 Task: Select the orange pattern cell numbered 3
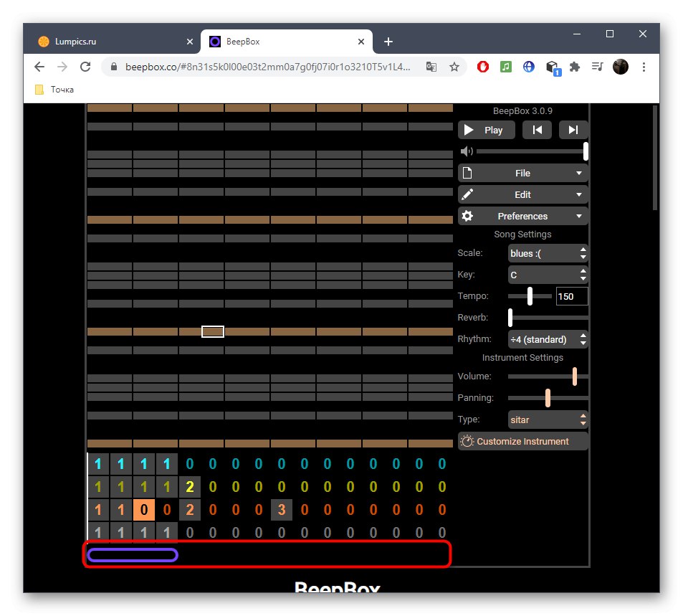pos(282,510)
